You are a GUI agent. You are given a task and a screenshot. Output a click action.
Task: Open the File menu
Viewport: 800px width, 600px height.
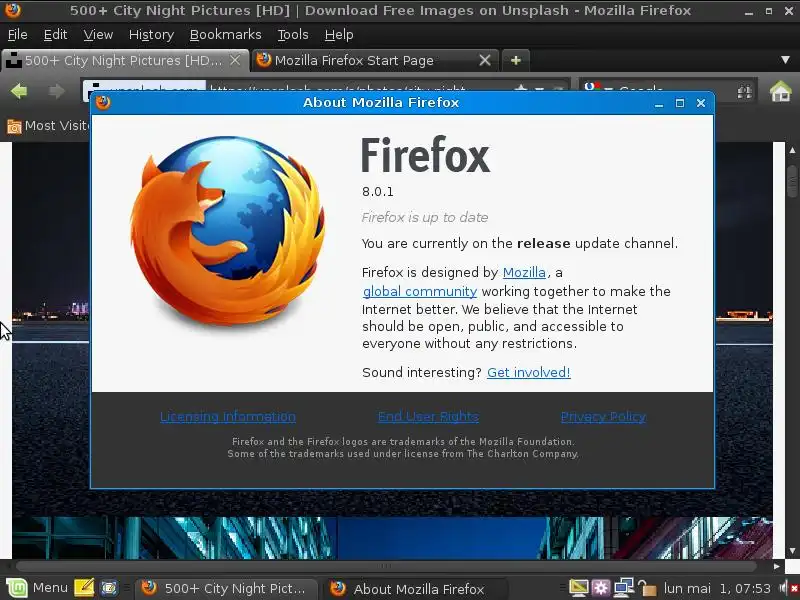click(17, 35)
